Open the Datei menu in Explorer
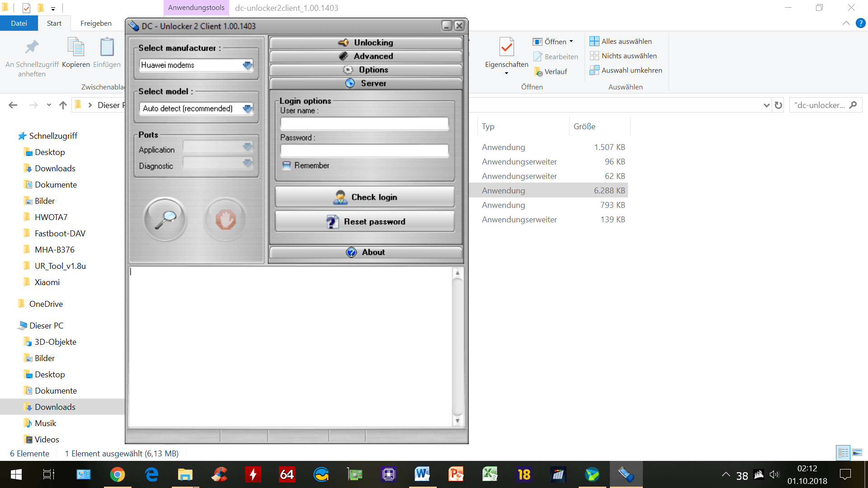The image size is (868, 488). click(x=19, y=23)
